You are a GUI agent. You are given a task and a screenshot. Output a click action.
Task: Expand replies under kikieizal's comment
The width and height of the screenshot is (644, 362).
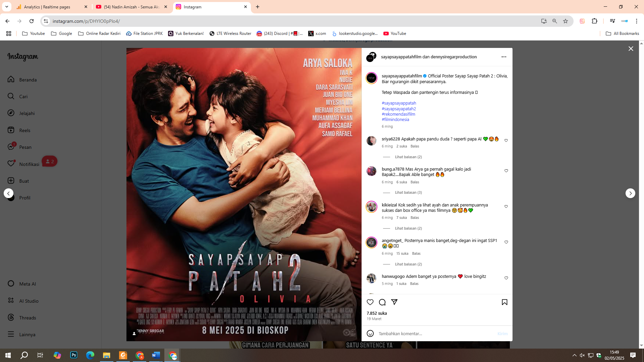tap(408, 228)
